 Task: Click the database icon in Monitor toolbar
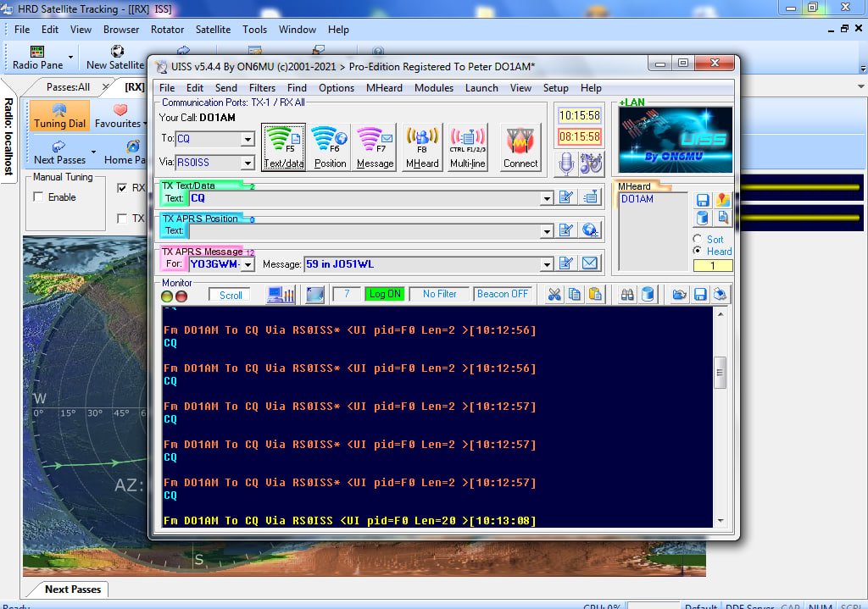tap(648, 294)
